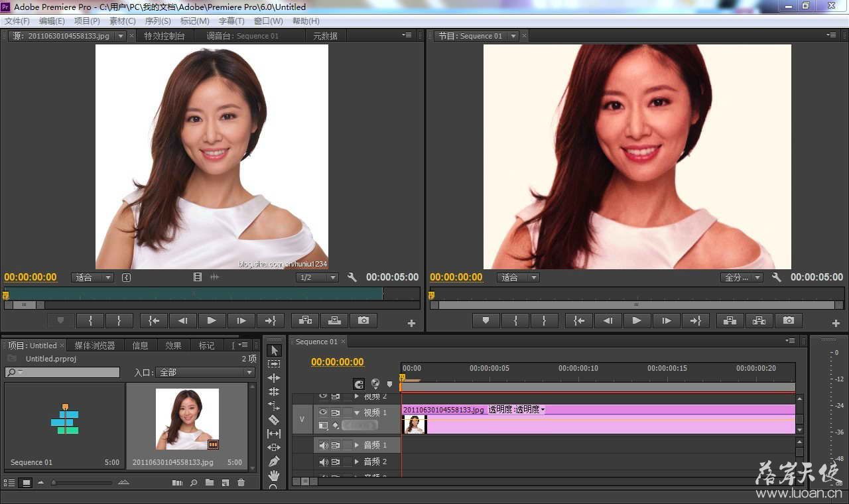Toggle eye visibility of 视频 2 track
The width and height of the screenshot is (849, 504).
coord(324,396)
